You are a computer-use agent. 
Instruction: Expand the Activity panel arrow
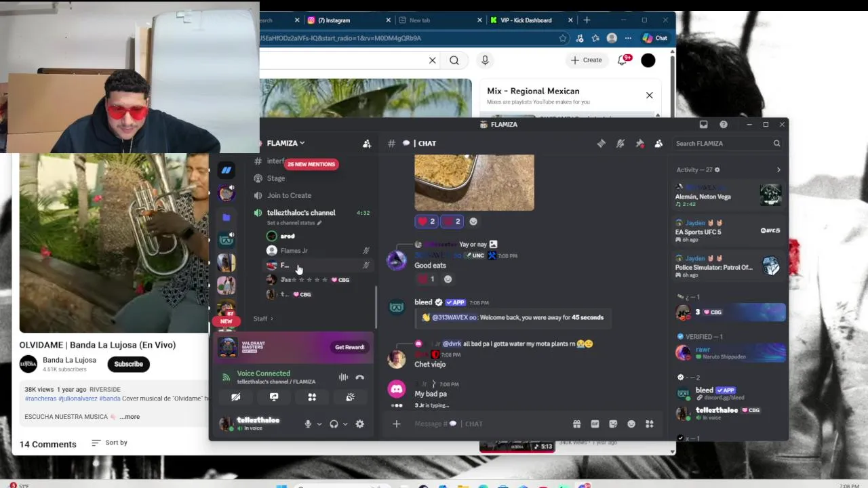778,169
